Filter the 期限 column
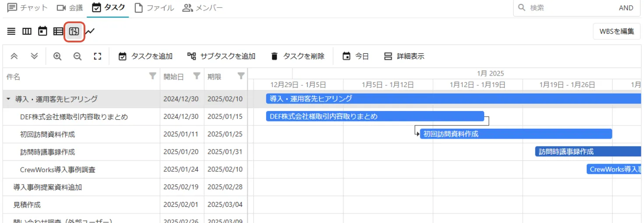Screen dimensions: 644x223 point(241,76)
